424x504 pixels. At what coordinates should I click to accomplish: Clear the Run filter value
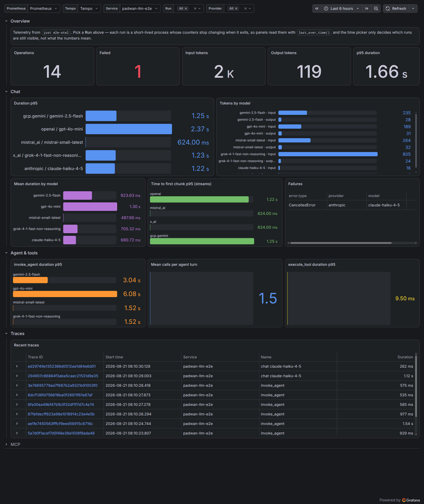[x=195, y=8]
